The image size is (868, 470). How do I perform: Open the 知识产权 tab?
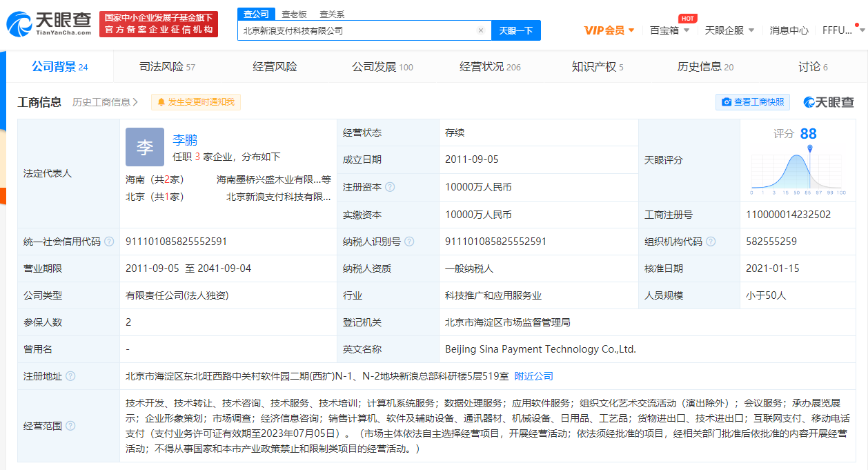598,67
